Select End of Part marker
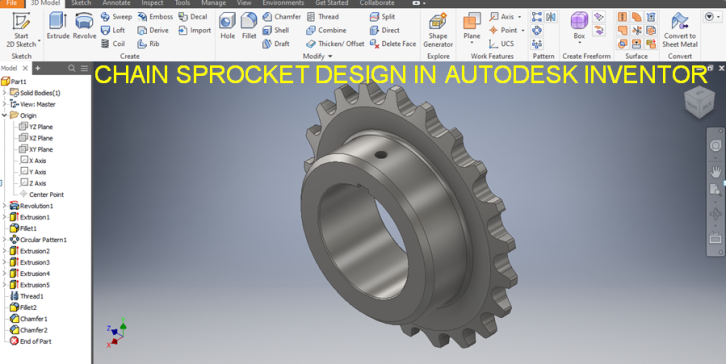Screen dimensions: 726x364 pos(31,341)
